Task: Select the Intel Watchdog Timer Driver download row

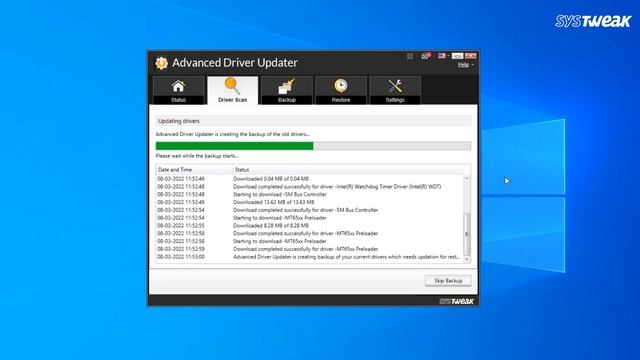Action: 310,187
